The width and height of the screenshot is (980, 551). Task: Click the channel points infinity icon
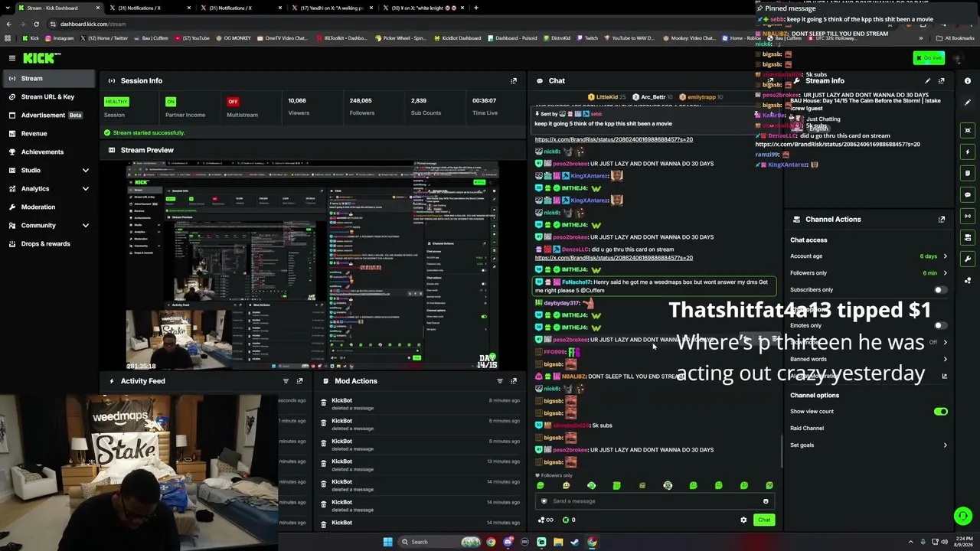[546, 520]
